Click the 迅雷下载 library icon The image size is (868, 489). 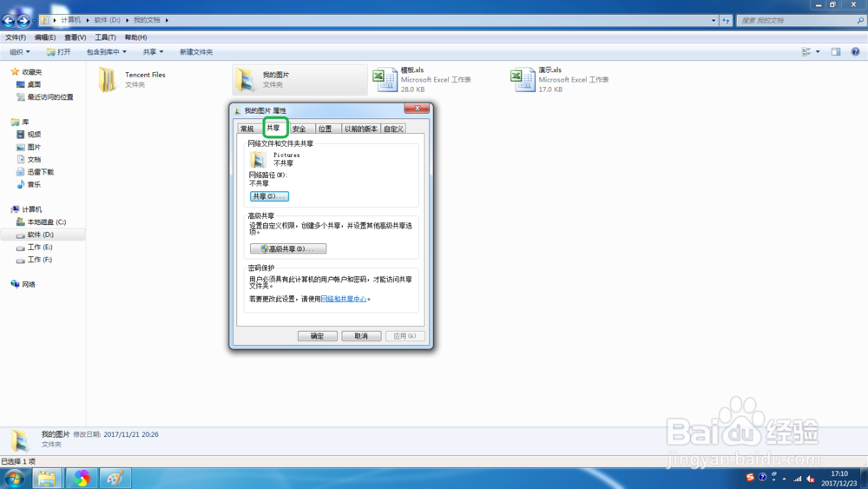pos(21,172)
